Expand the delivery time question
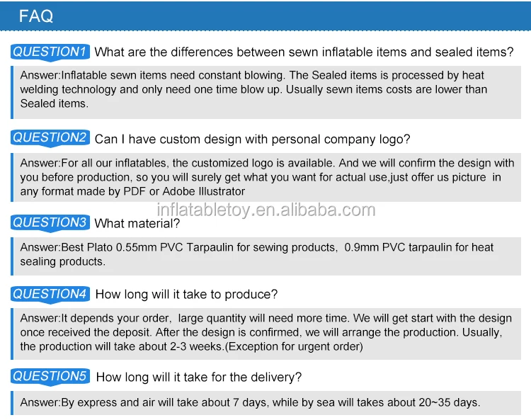Image resolution: width=531 pixels, height=420 pixels. [x=198, y=377]
